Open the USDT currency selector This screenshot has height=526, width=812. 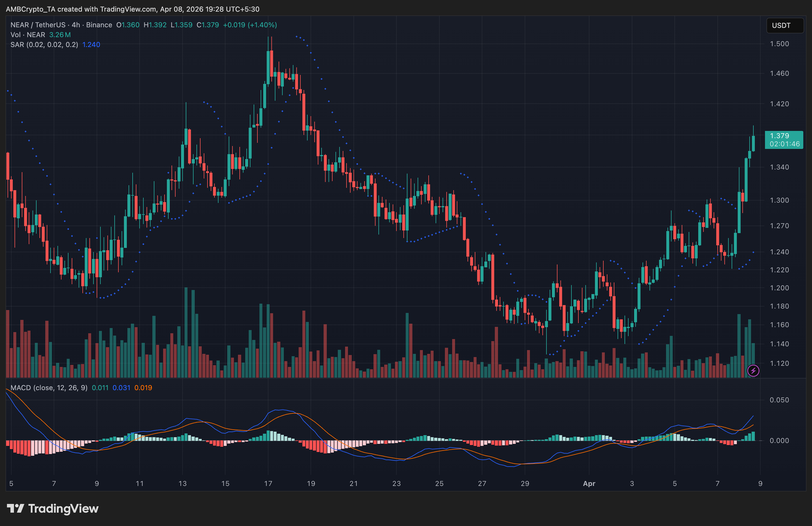[x=784, y=26]
